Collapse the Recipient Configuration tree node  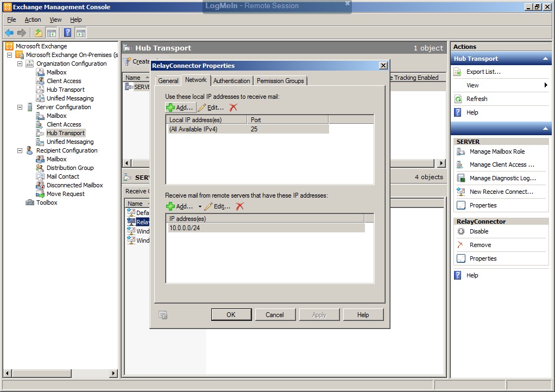pos(20,150)
